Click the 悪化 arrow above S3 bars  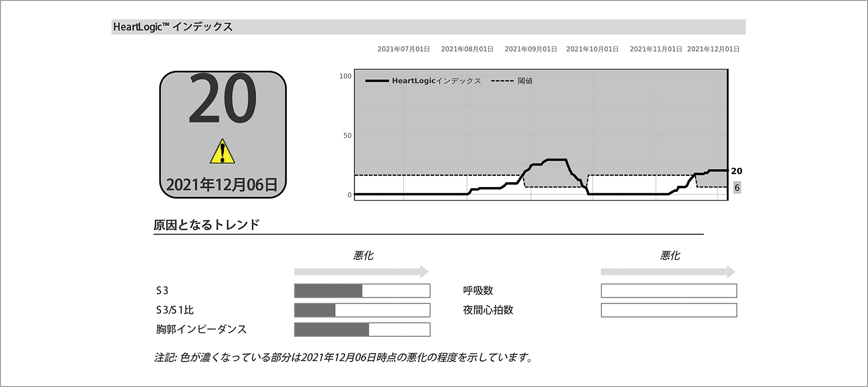click(x=362, y=272)
